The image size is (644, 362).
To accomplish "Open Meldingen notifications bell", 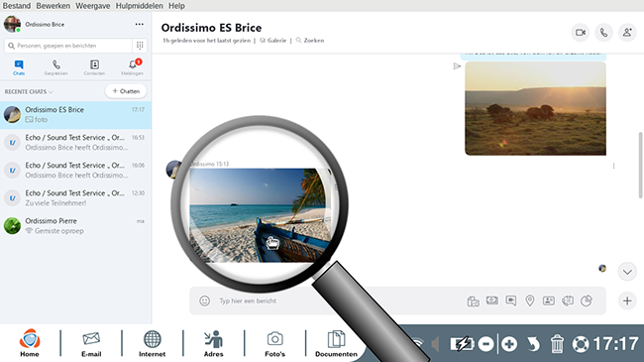I will click(x=132, y=67).
